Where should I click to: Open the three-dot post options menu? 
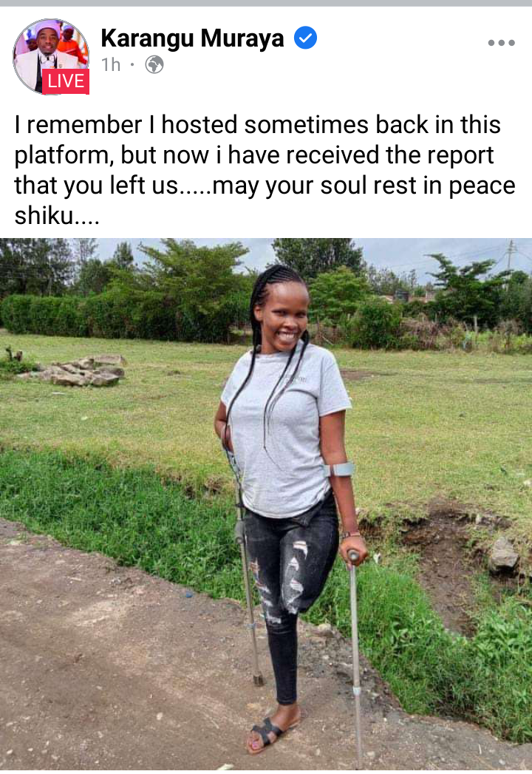pyautogui.click(x=502, y=43)
